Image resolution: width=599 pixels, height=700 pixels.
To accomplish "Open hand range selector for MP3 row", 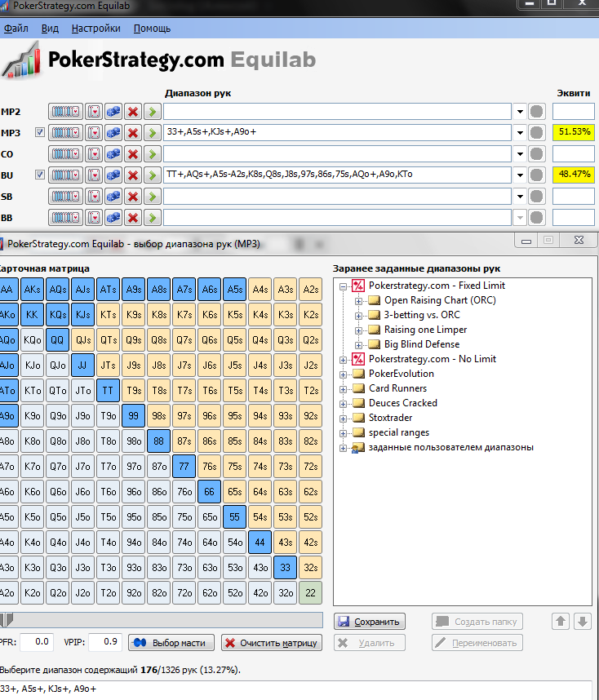I will [65, 133].
